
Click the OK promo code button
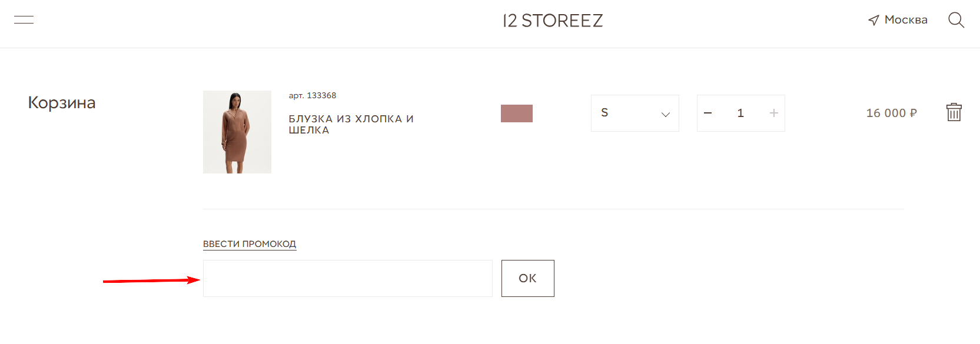[x=527, y=278]
